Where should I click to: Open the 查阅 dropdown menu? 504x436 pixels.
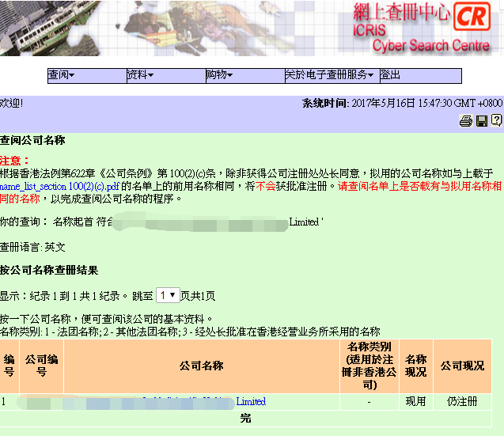(61, 75)
